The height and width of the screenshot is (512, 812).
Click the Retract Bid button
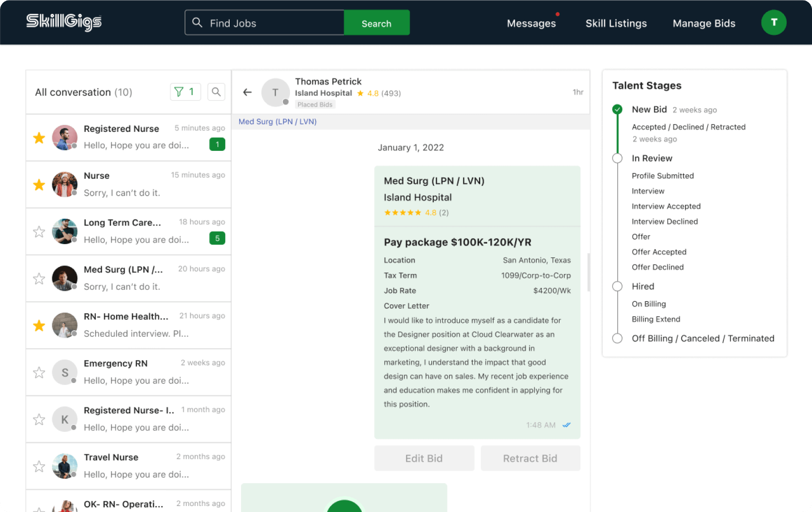pos(530,458)
